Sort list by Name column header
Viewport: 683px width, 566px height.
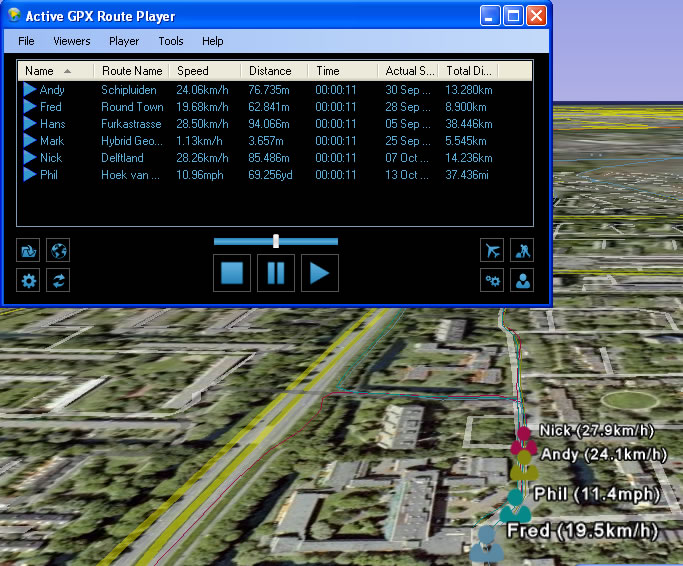[55, 71]
